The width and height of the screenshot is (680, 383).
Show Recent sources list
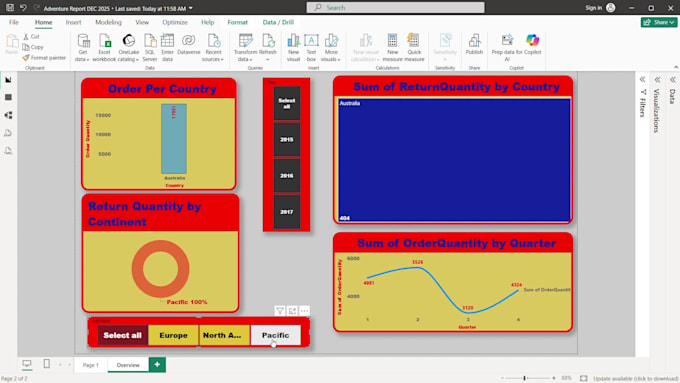click(213, 48)
